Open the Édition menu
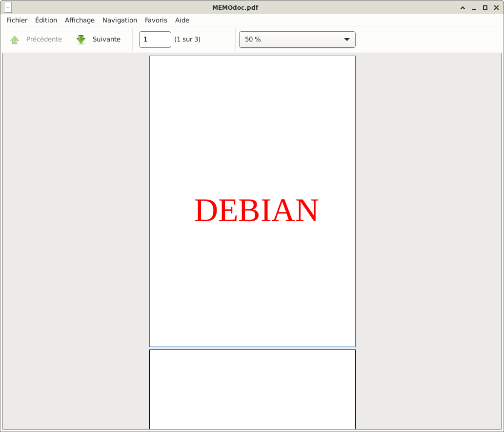Image resolution: width=504 pixels, height=432 pixels. [x=46, y=20]
